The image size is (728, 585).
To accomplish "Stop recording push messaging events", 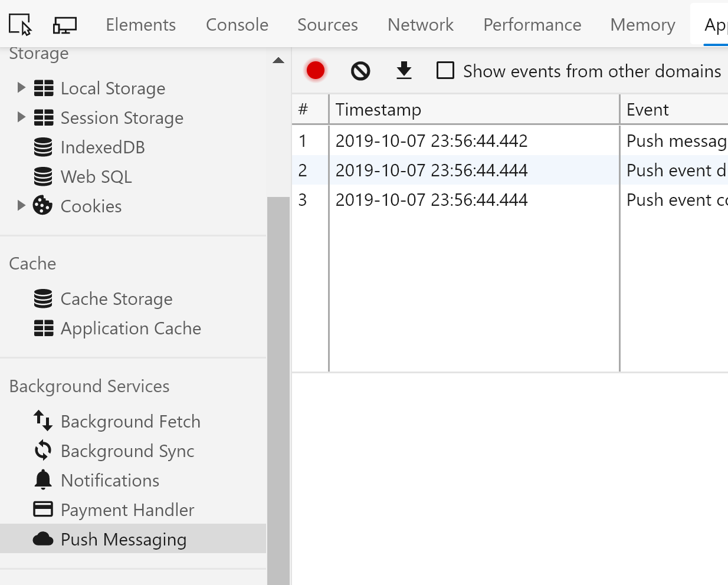I will pyautogui.click(x=315, y=70).
